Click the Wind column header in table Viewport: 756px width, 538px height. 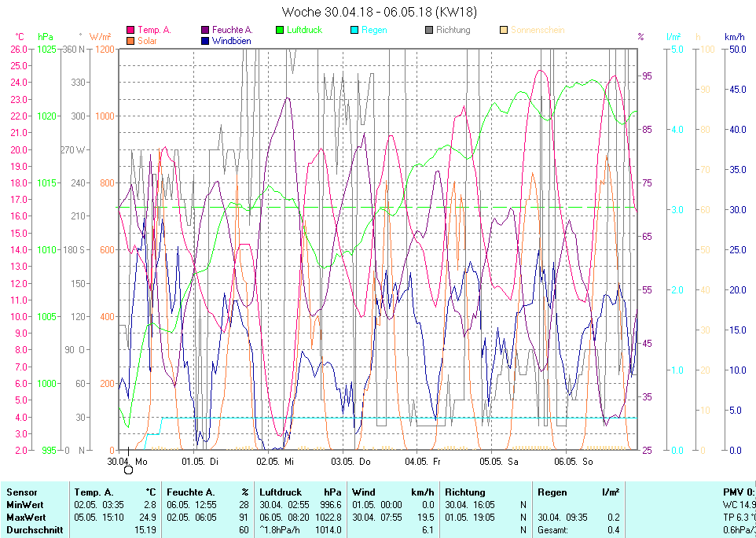pos(363,492)
